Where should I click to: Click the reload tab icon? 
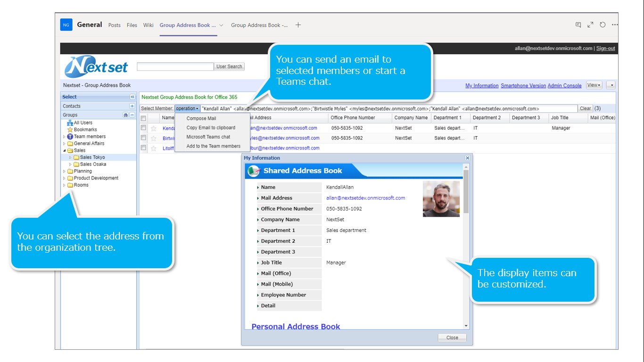(x=603, y=25)
